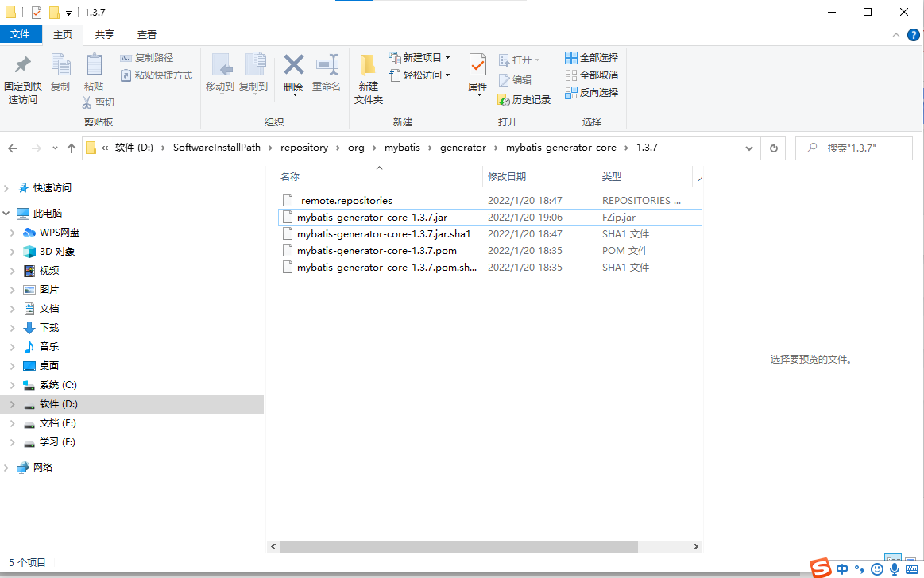Click the Paste (粘贴) ribbon icon
This screenshot has width=924, height=578.
(94, 65)
